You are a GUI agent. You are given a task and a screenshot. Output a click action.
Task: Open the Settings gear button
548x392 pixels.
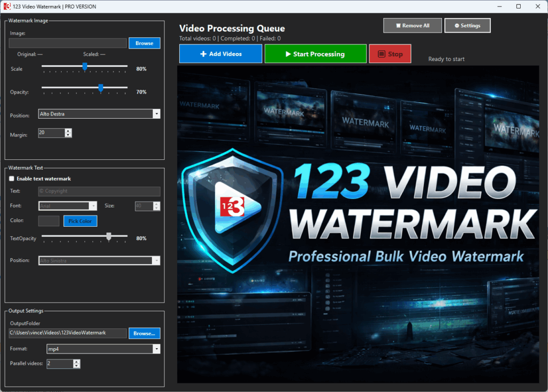coord(467,26)
